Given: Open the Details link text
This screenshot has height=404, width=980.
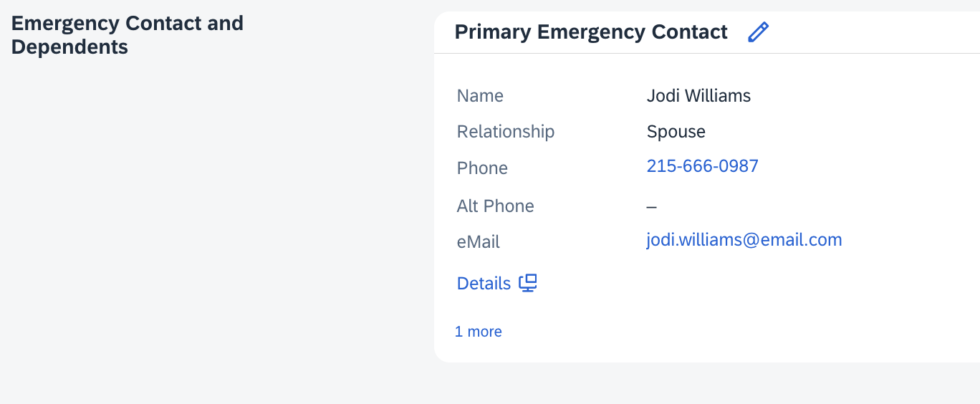Looking at the screenshot, I should coord(484,283).
